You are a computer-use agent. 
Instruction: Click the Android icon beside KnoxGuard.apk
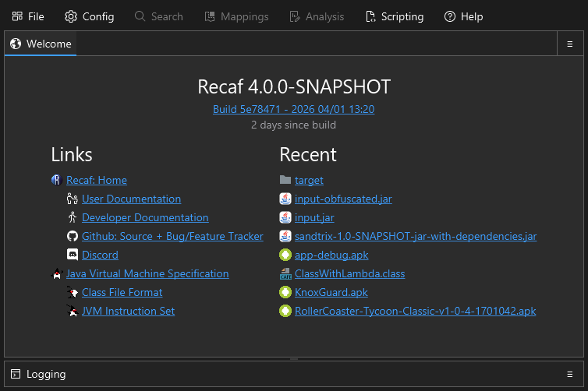pyautogui.click(x=285, y=292)
